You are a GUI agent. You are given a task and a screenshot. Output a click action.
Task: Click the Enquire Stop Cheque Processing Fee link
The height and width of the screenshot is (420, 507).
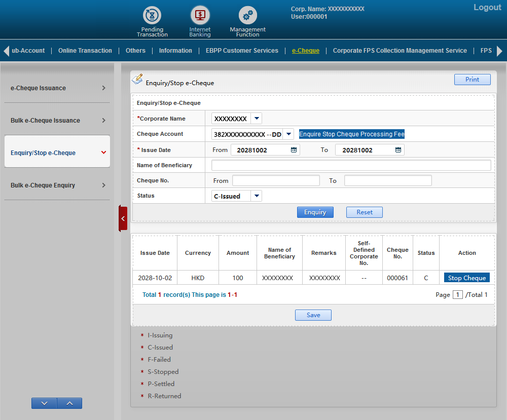click(352, 134)
